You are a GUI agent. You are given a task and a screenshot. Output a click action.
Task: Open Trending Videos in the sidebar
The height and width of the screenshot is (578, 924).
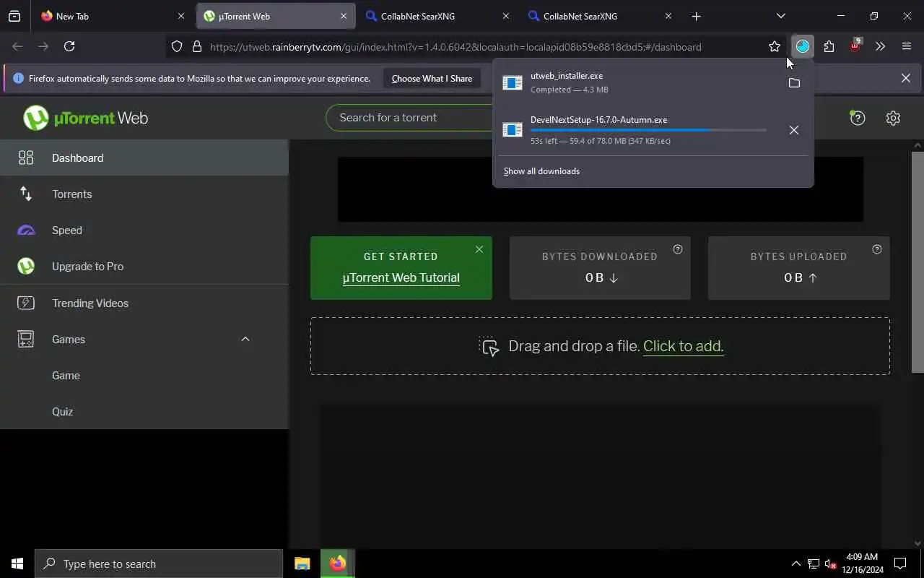144,303
